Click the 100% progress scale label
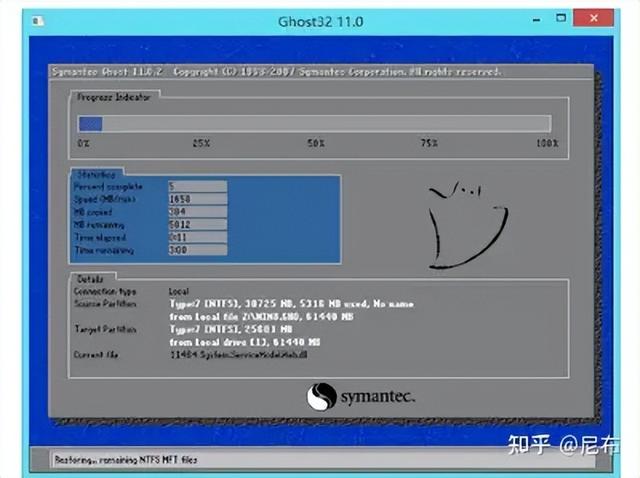Screen dimensions: 640x478 point(547,143)
